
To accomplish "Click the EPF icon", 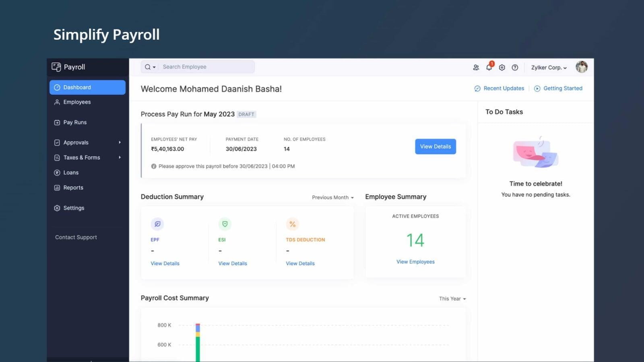I will click(157, 224).
